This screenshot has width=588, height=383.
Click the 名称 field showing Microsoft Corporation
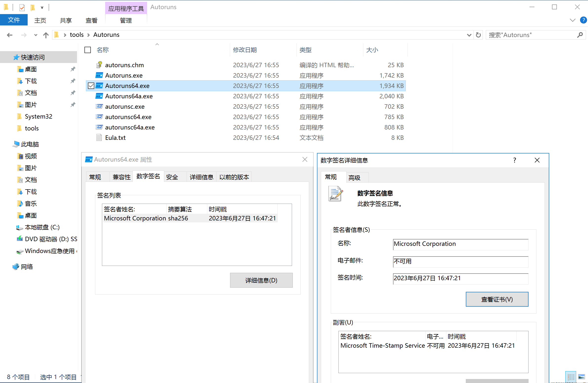pyautogui.click(x=461, y=244)
